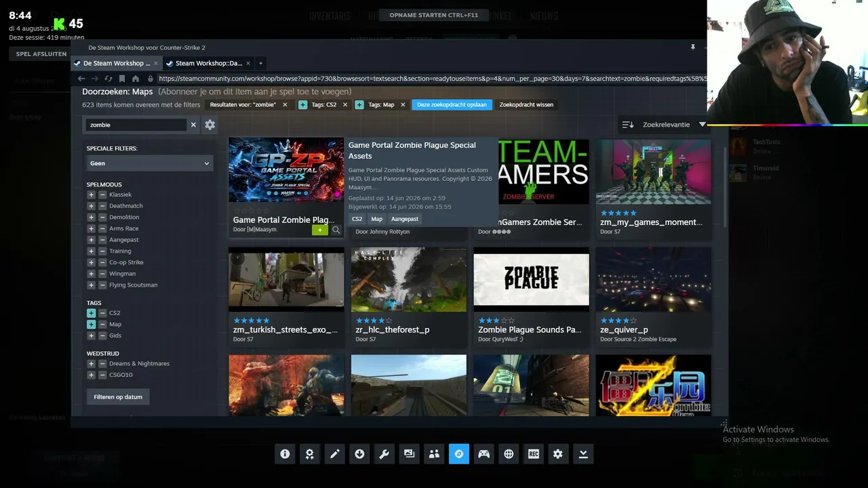Click the magnifier icon on Game Portal item
Image resolution: width=868 pixels, height=488 pixels.
pyautogui.click(x=336, y=230)
